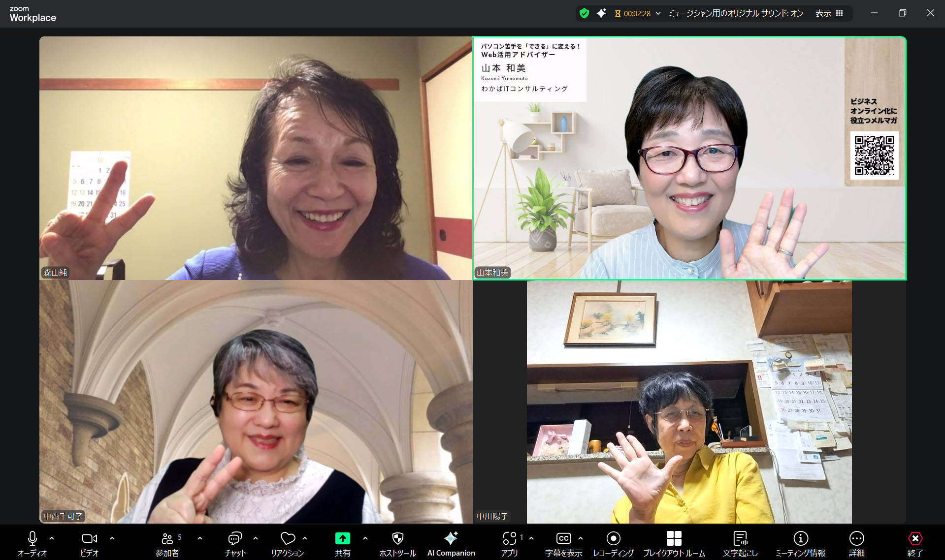The height and width of the screenshot is (560, 945).
Task: Open the Breakout Rooms icon
Action: [x=674, y=543]
